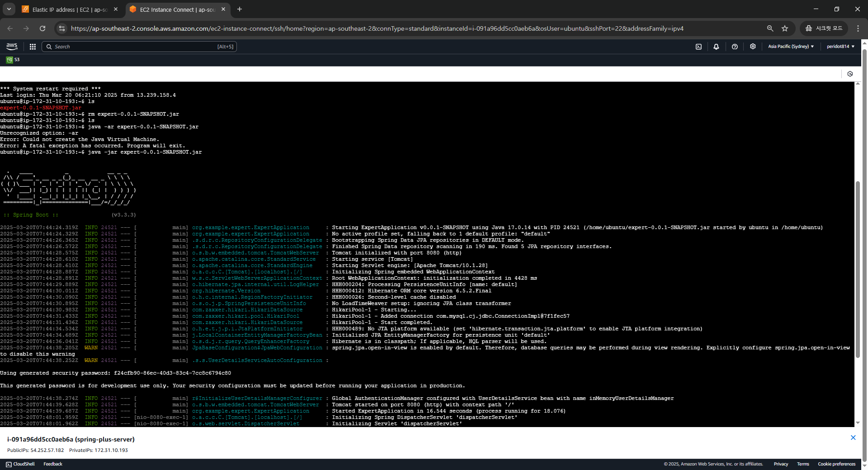Click the terminal scrollbar up arrow
This screenshot has width=868, height=470.
(x=858, y=84)
